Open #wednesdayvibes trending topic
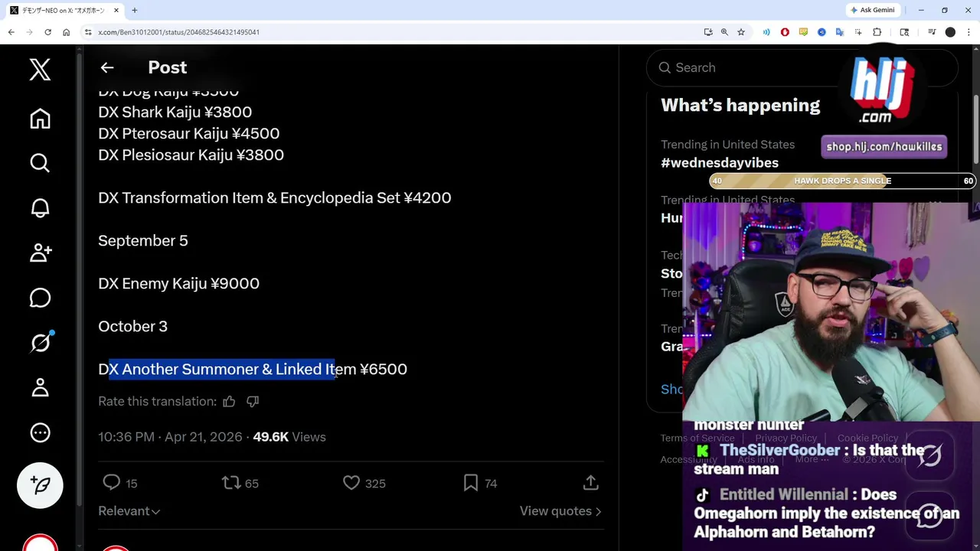The image size is (980, 551). 720,162
